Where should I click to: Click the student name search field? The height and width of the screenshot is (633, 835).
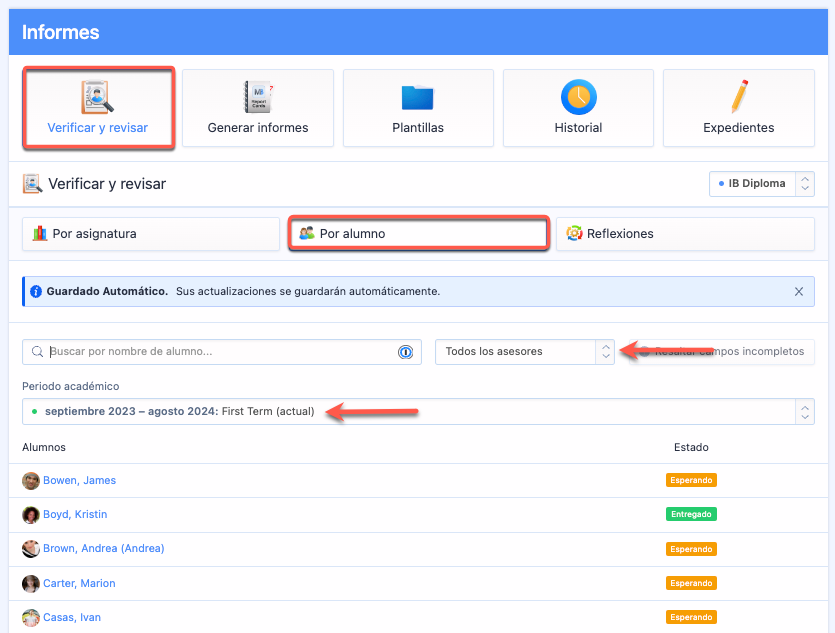tap(220, 352)
